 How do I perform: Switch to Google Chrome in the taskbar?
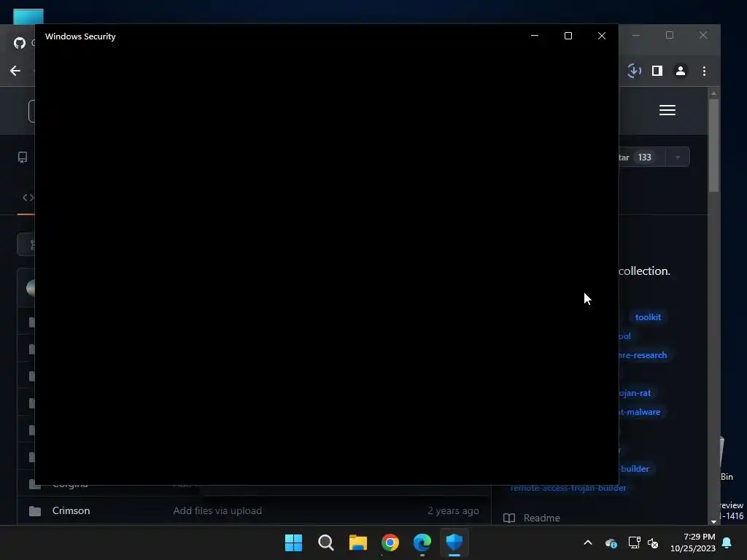(390, 542)
